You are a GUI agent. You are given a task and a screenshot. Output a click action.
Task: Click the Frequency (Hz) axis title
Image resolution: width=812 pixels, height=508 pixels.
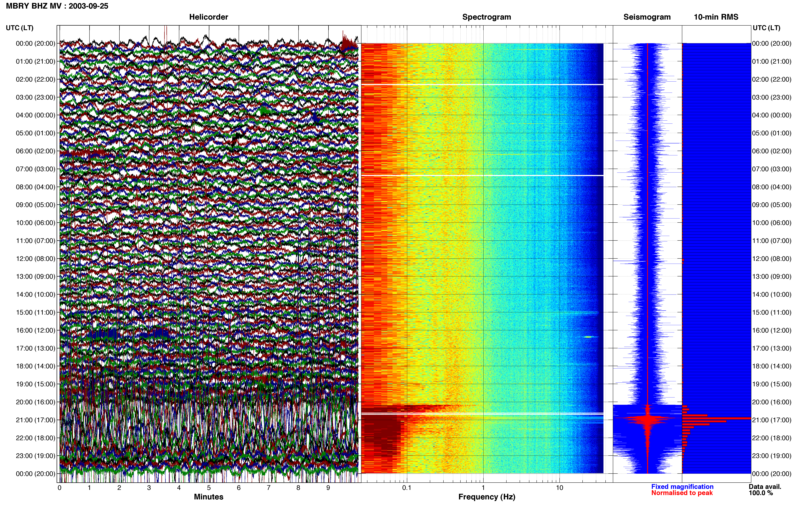coord(487,497)
